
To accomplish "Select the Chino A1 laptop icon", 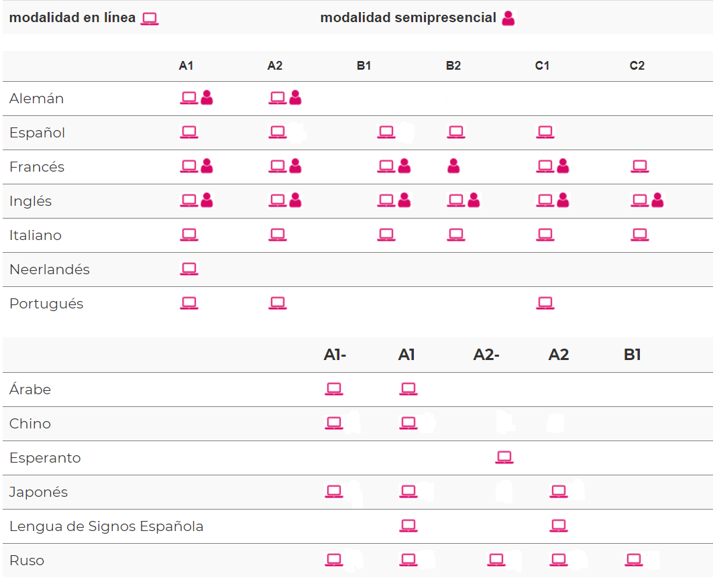I will (408, 424).
